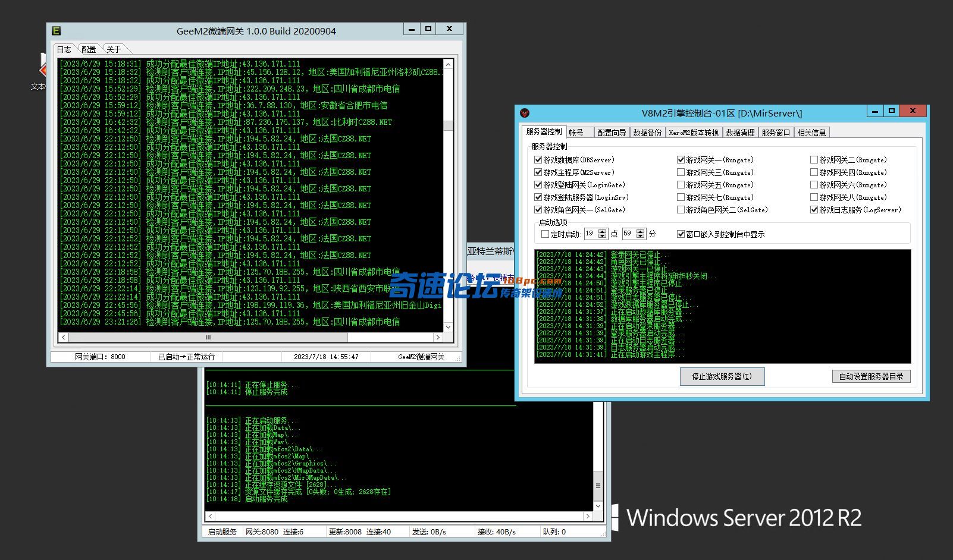Viewport: 953px width, 560px height.
Task: Close the GeeM2 gateway window
Action: 450,29
